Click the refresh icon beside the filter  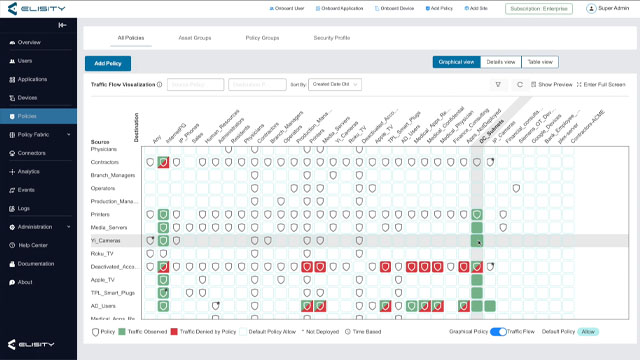520,84
